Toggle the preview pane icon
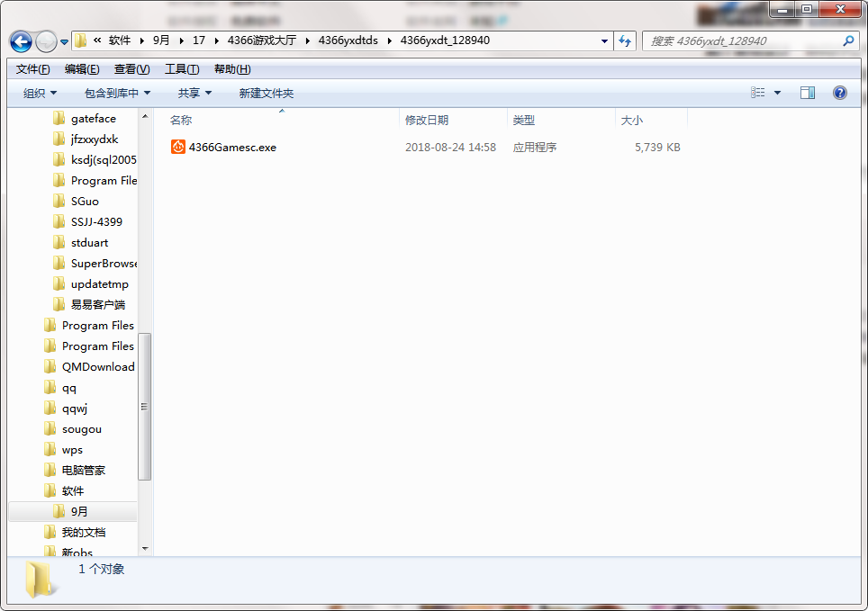 [808, 93]
